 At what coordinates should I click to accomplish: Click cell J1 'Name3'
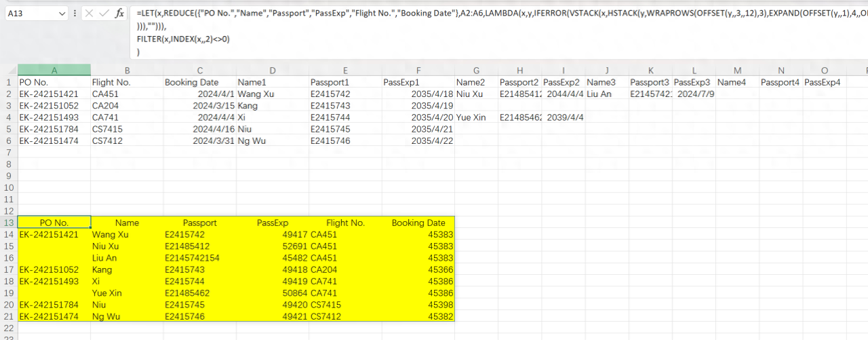pos(606,82)
